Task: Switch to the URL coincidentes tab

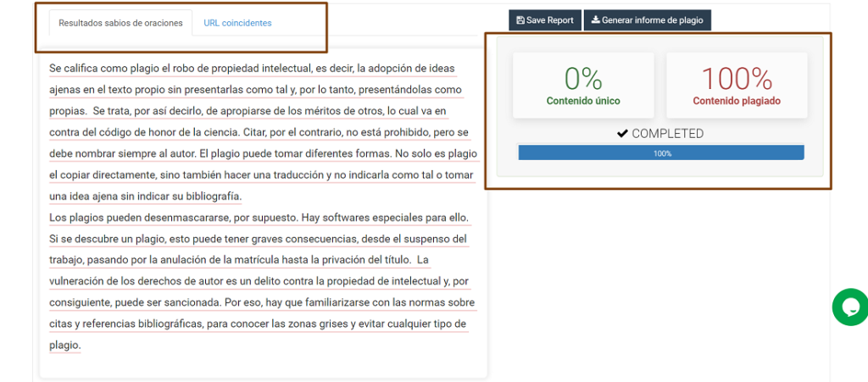Action: click(237, 23)
